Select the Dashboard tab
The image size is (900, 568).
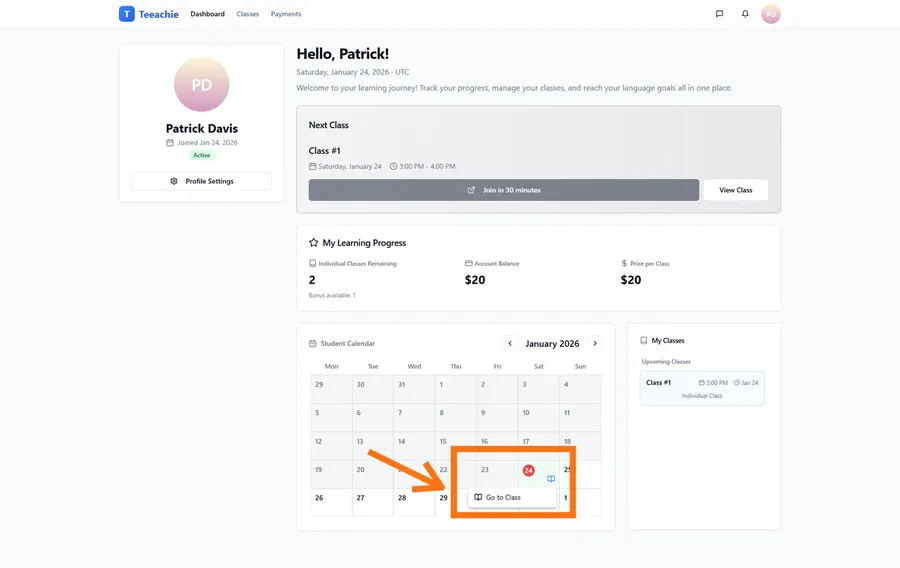207,14
